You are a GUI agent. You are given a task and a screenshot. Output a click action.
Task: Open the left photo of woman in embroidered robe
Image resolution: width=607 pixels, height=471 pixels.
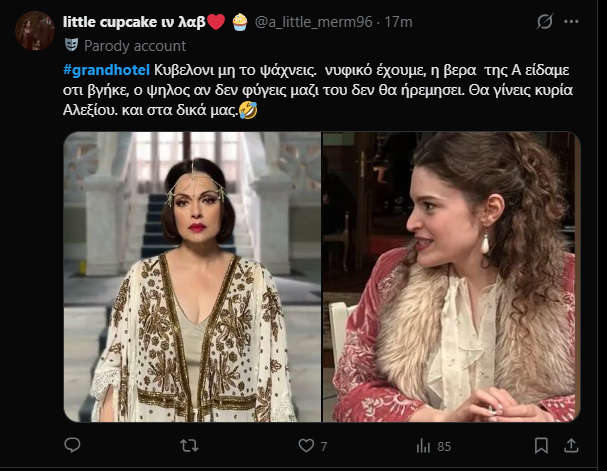tap(192, 277)
